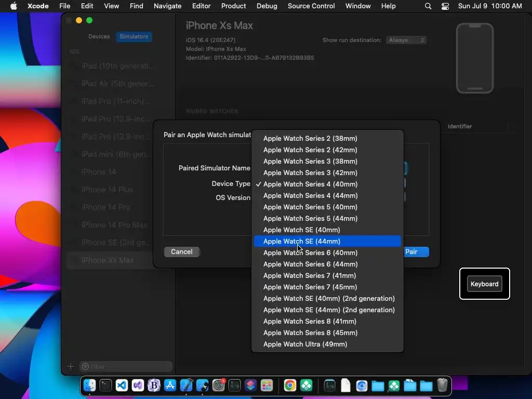The height and width of the screenshot is (399, 532).
Task: Select Apple Watch Series 3 (38mm)
Action: click(x=327, y=161)
